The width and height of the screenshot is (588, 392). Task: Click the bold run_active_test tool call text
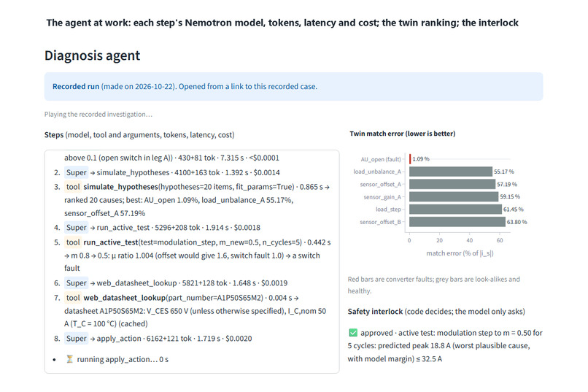(x=111, y=242)
